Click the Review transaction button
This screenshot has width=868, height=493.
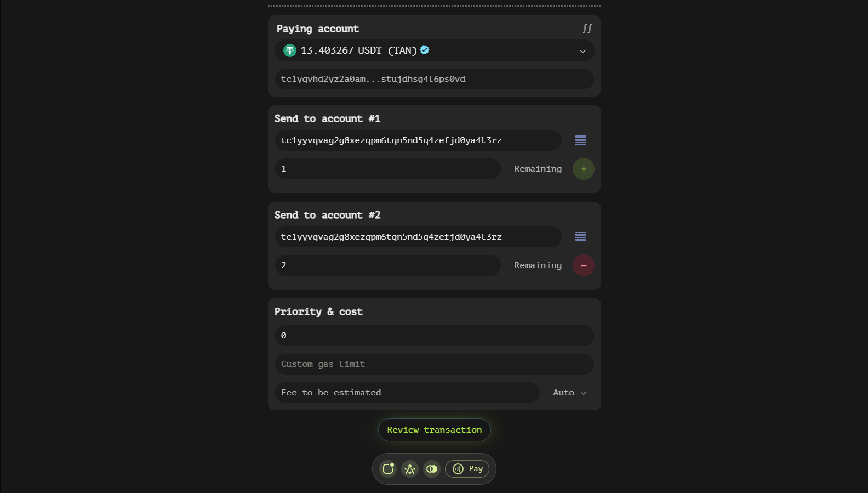coord(435,430)
